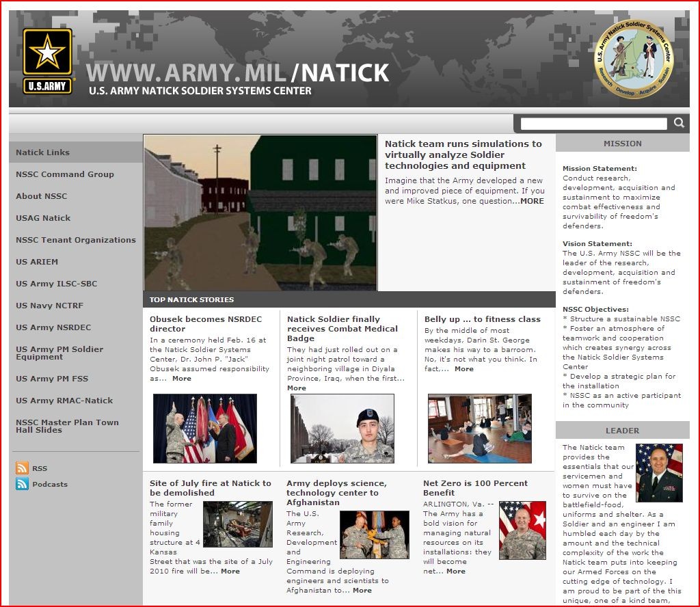This screenshot has width=700, height=607.
Task: Click More on the Net Zero story
Action: click(x=456, y=571)
